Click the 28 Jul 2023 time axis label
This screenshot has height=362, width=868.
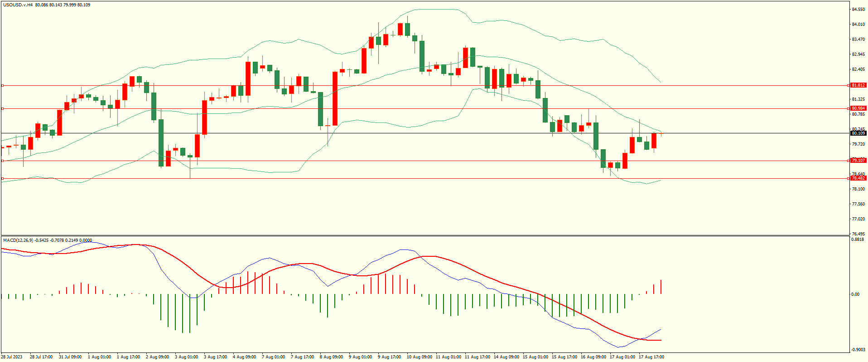point(12,357)
